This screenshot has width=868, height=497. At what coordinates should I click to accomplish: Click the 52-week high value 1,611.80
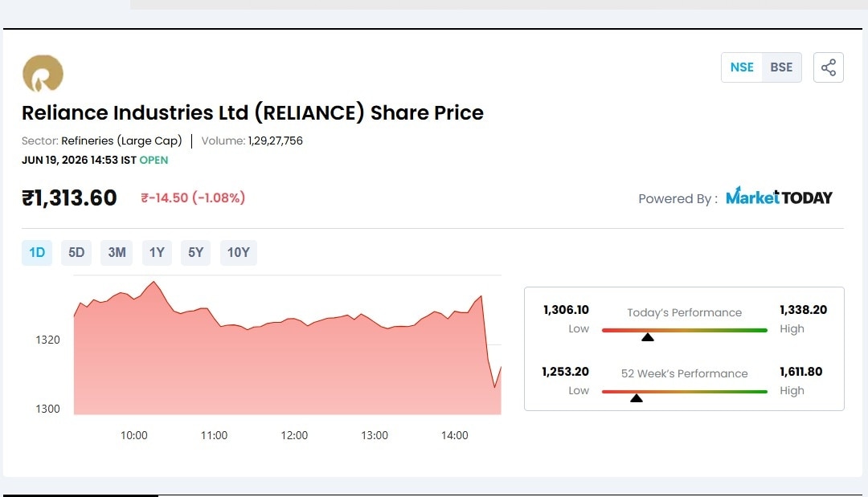801,372
